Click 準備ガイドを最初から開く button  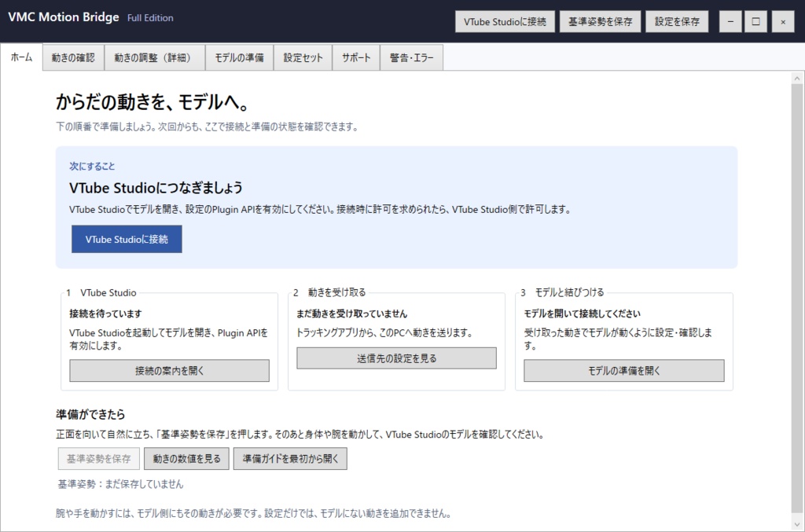pos(290,459)
